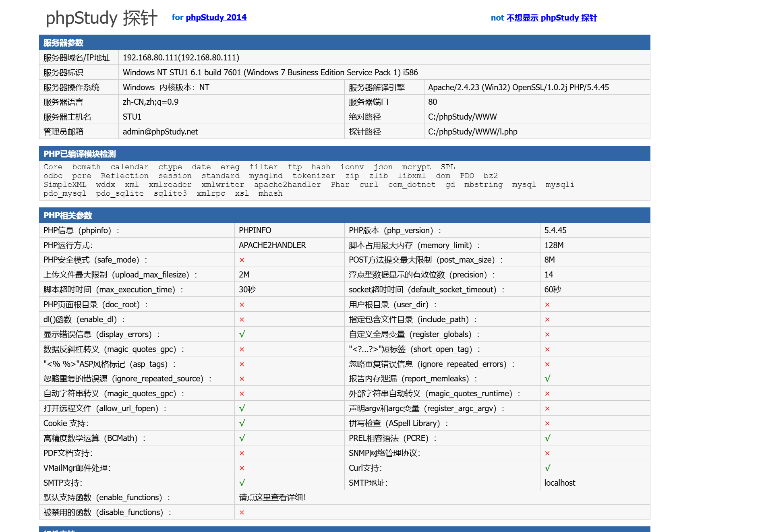Click the xmlrpc module name
The width and height of the screenshot is (764, 532).
pyautogui.click(x=211, y=193)
